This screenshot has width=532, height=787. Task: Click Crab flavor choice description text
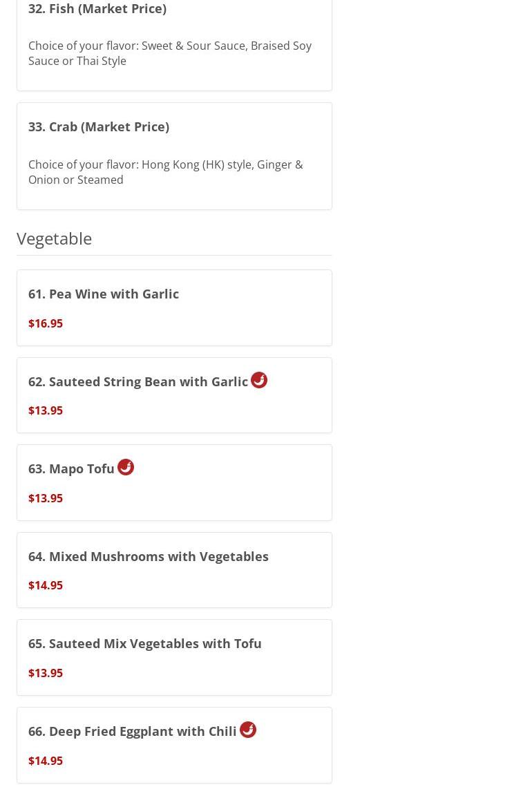[166, 172]
